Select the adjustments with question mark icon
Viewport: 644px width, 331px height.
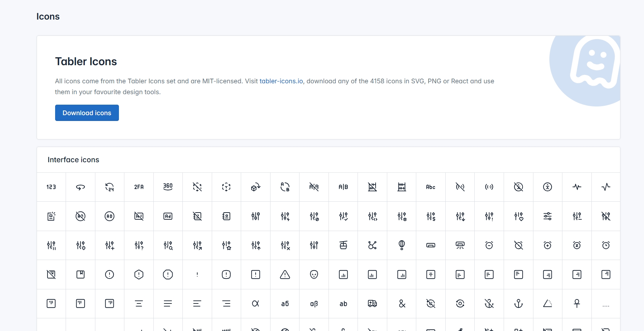[139, 245]
